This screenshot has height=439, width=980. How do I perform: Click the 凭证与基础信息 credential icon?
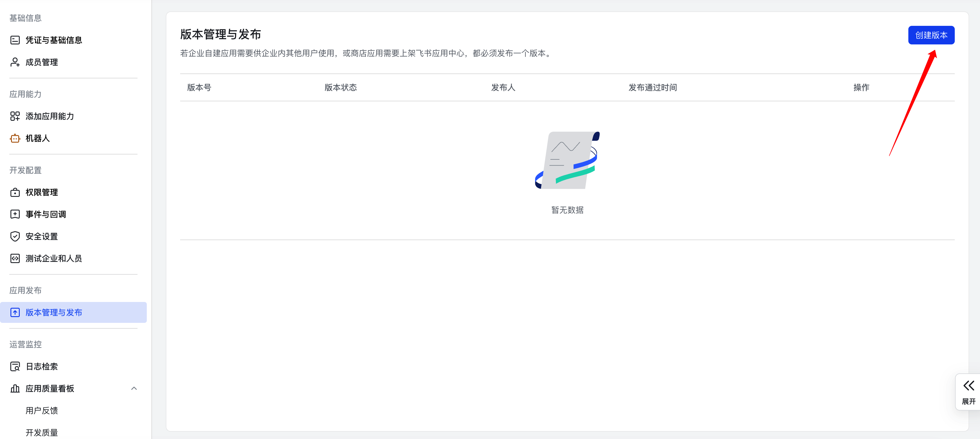coord(15,39)
